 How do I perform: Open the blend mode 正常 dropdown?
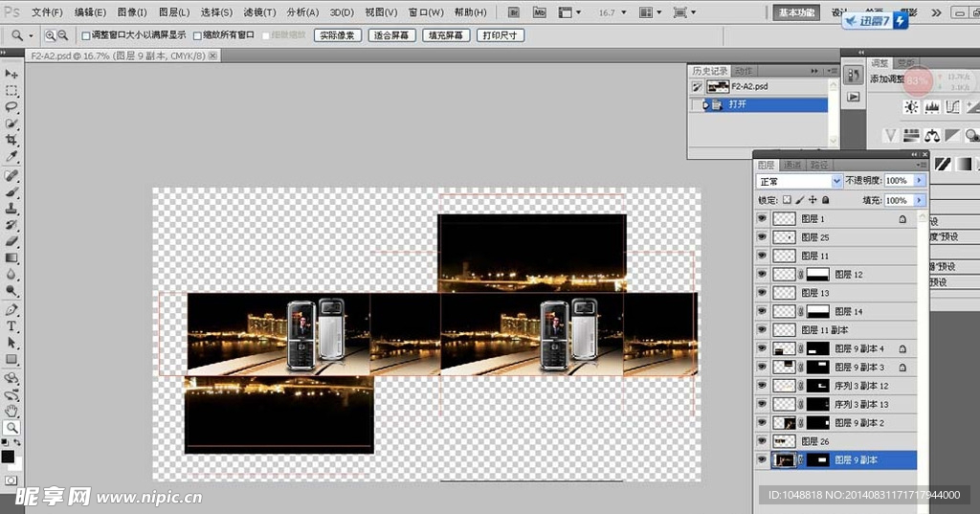point(798,181)
